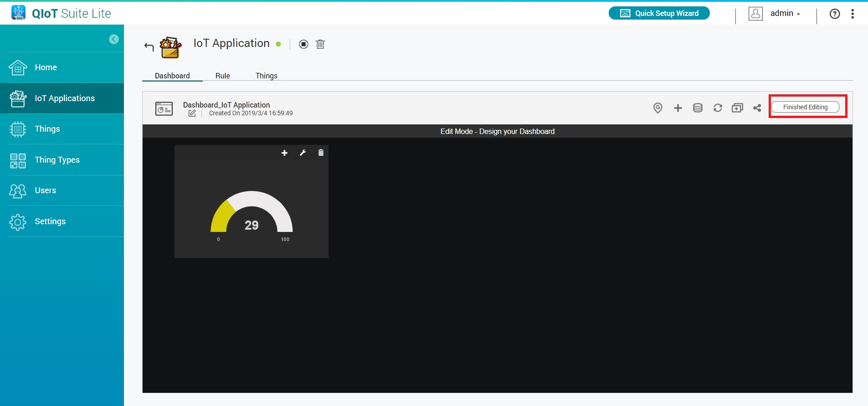Click the location pin icon in dashboard toolbar

[x=657, y=108]
